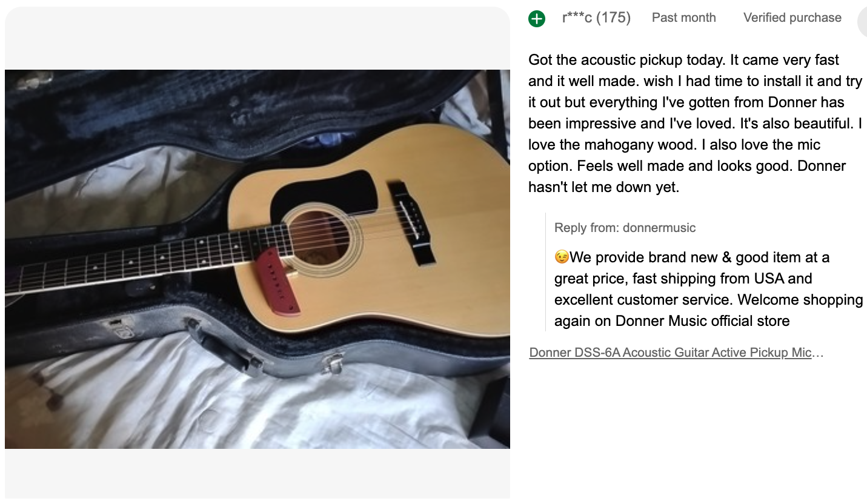
Task: Click the partially visible round button at top right
Action: pos(863,22)
